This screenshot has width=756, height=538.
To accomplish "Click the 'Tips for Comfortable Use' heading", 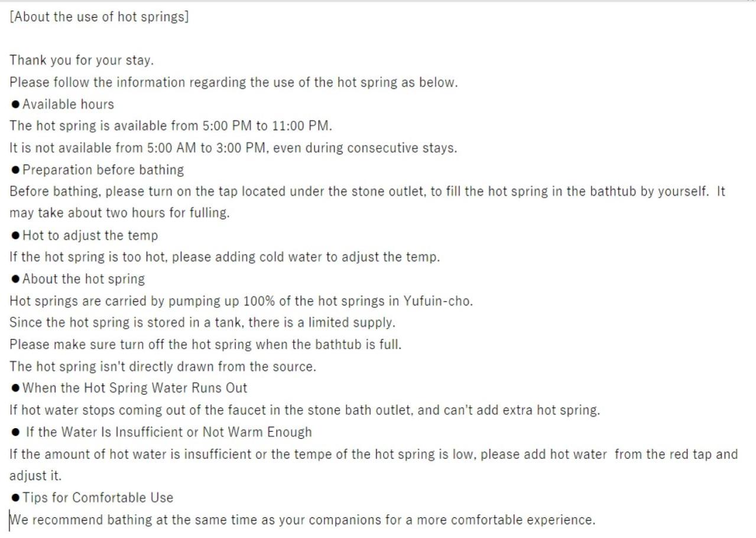I will pos(98,498).
